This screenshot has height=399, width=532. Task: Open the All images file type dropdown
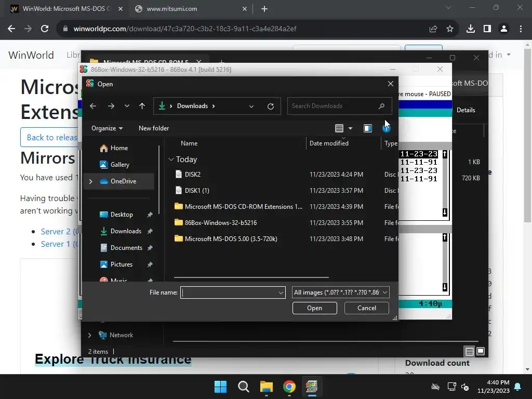341,292
